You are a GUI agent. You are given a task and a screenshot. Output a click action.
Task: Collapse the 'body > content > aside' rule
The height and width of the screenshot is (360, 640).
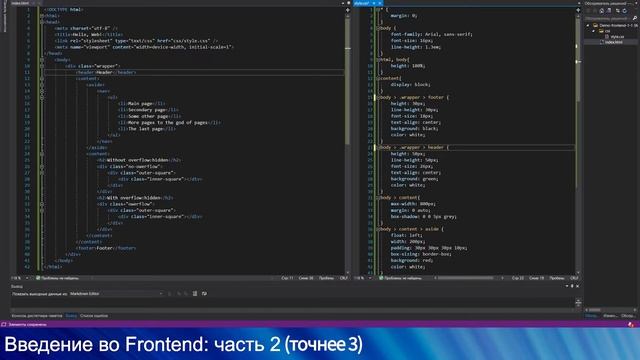[378, 229]
